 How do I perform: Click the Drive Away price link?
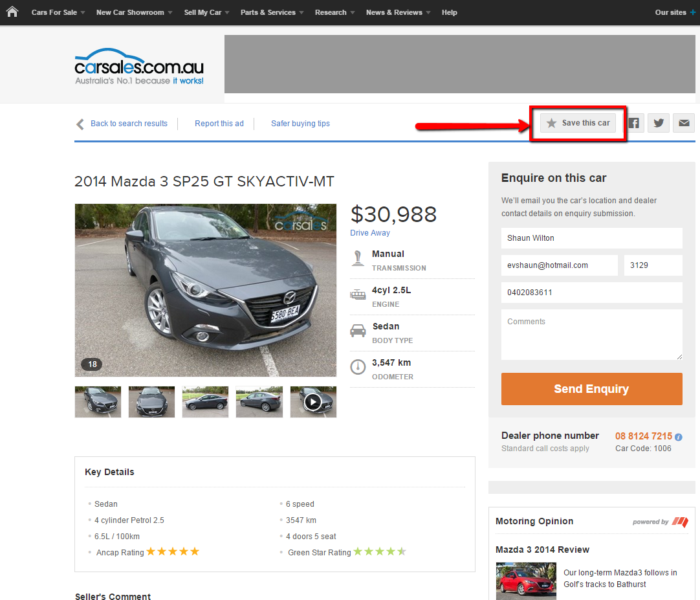pos(370,233)
